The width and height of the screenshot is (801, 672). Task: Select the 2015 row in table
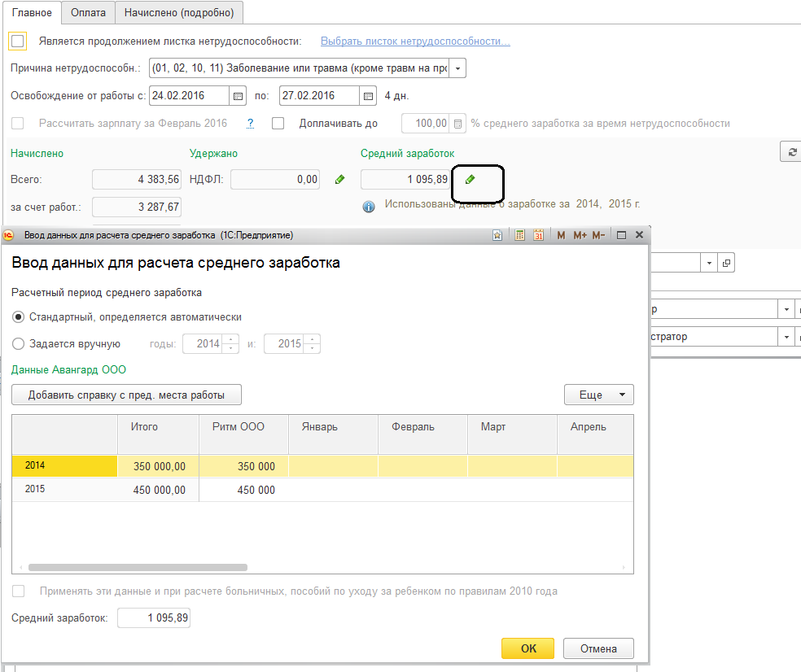coord(322,490)
